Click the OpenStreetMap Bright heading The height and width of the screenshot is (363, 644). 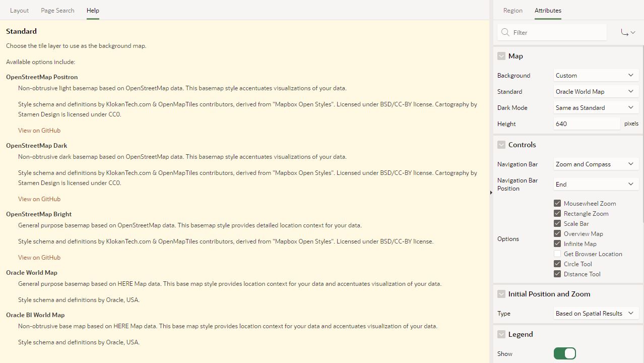coord(39,214)
